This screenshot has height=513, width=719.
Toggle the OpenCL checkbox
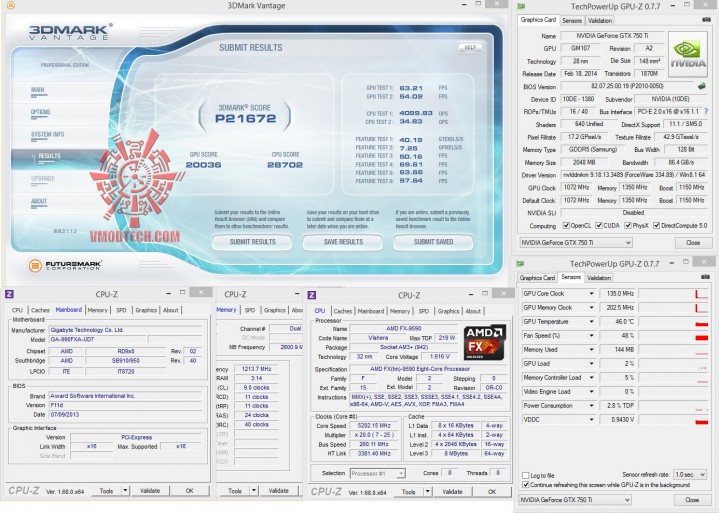pyautogui.click(x=566, y=226)
